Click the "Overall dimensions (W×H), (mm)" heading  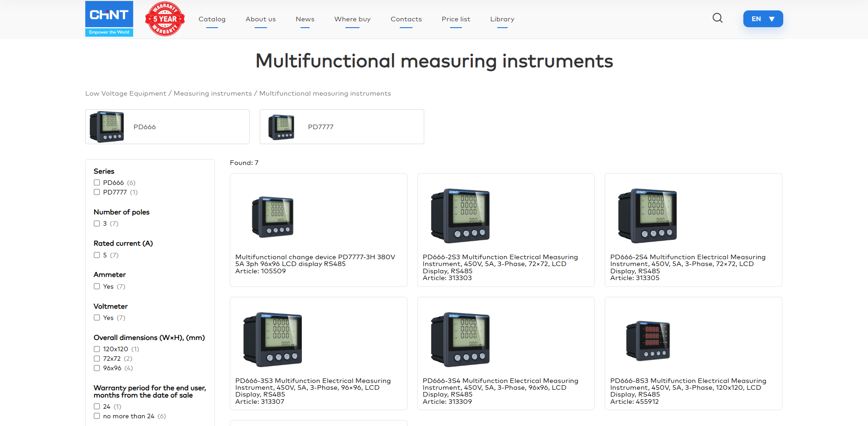point(149,338)
